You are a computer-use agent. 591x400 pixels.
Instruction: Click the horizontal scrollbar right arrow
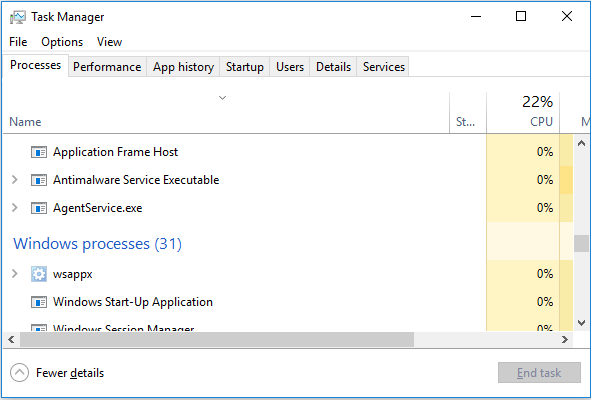(x=565, y=340)
